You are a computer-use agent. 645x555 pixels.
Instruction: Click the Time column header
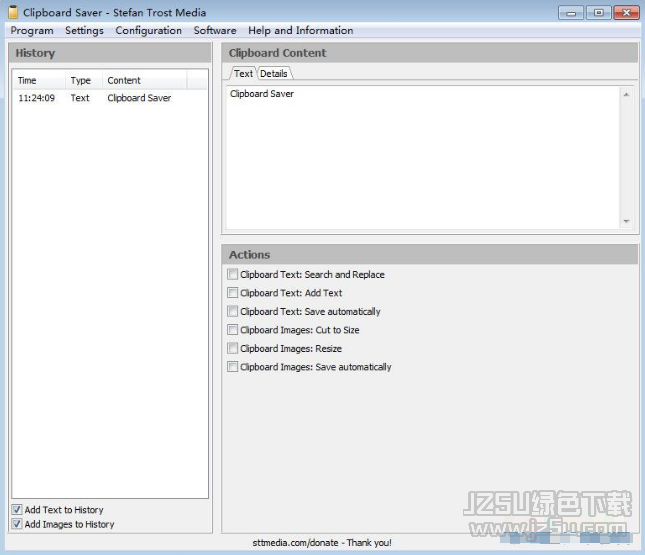39,80
